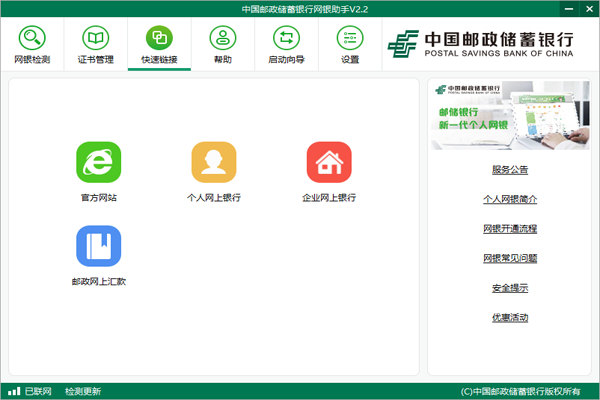Open 网银检测 tool in the top toolbar
This screenshot has width=600, height=400.
[x=33, y=45]
